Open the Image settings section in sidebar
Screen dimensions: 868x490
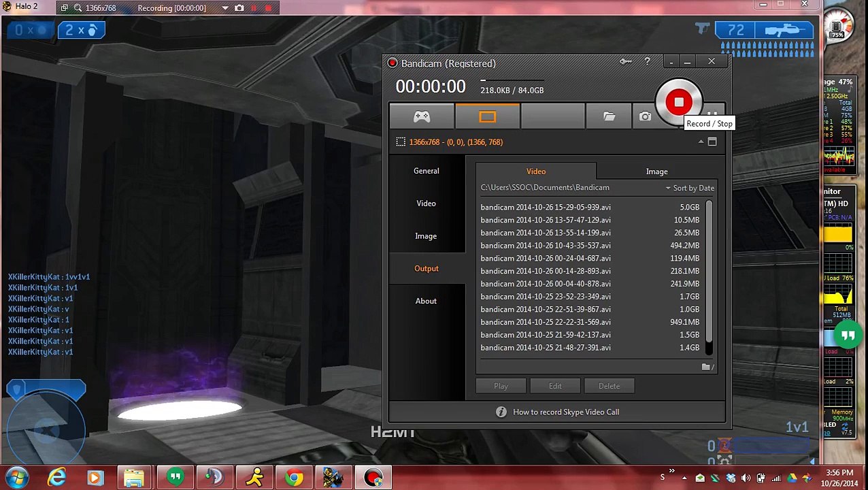427,236
